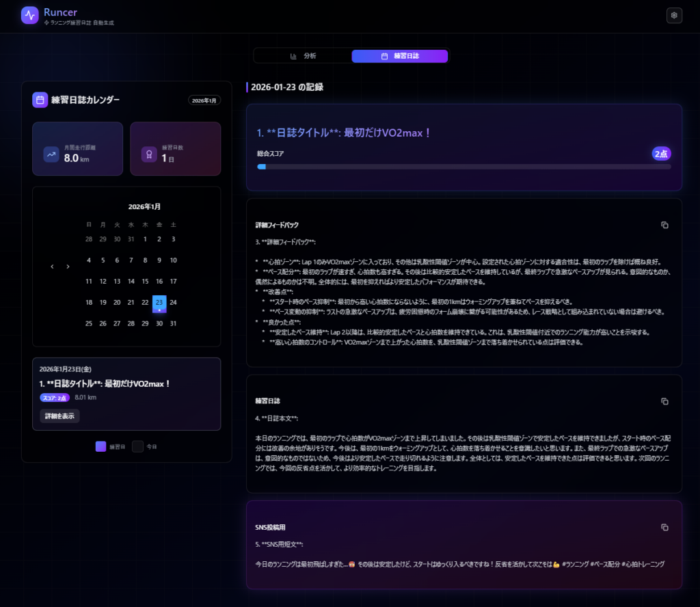Select the 練習日誌 tab

400,56
